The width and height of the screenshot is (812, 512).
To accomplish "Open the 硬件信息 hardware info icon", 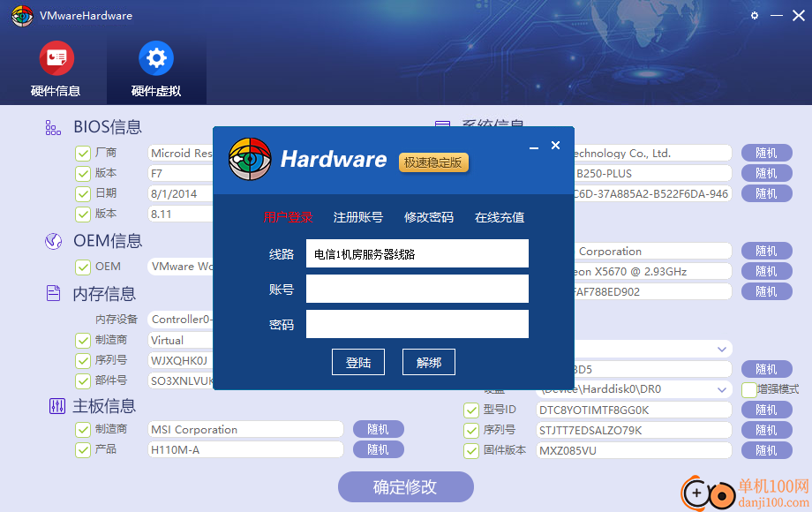I will 56,58.
